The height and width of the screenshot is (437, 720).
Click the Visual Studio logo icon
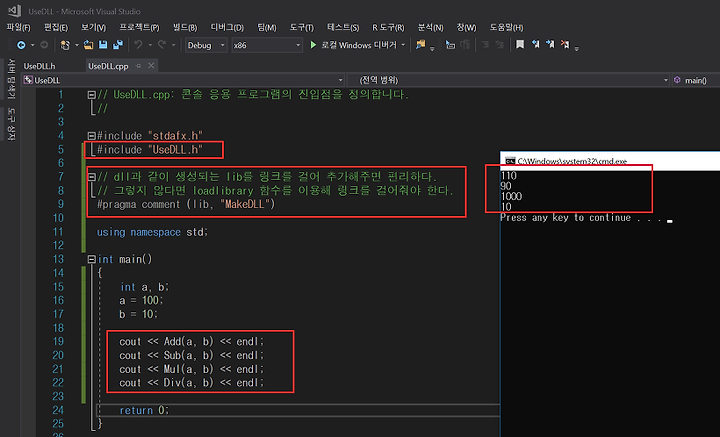pos(14,11)
